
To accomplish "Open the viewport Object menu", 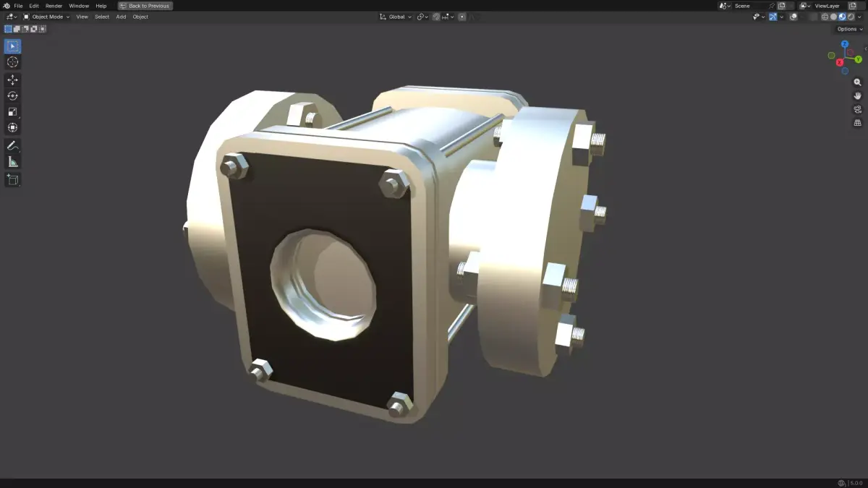I will 140,17.
